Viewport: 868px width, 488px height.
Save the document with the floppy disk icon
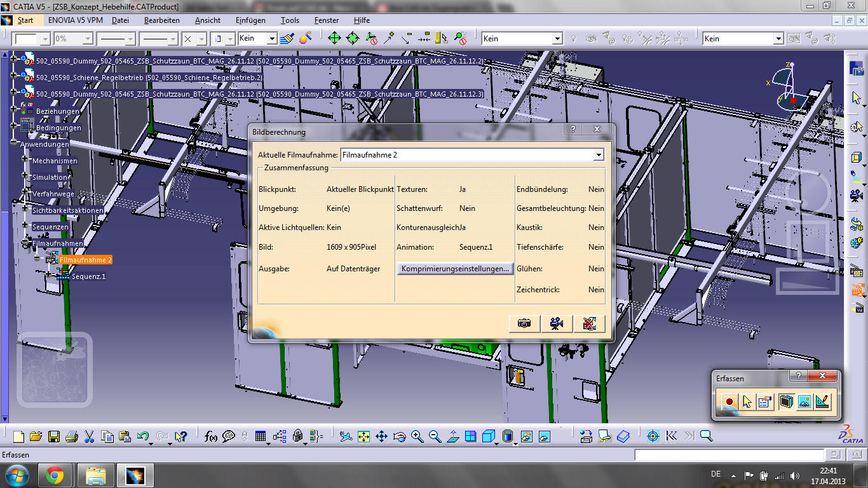[x=54, y=437]
